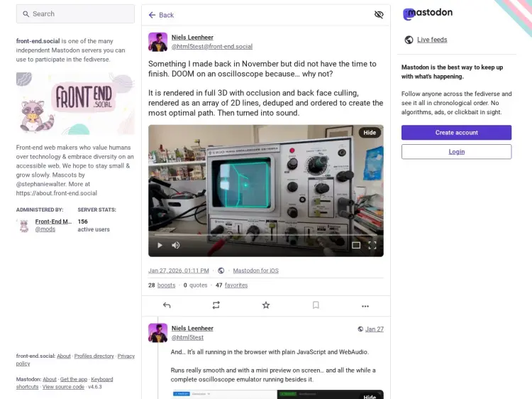Open Niels Leenheer profile name on main post
The width and height of the screenshot is (532, 399).
192,38
